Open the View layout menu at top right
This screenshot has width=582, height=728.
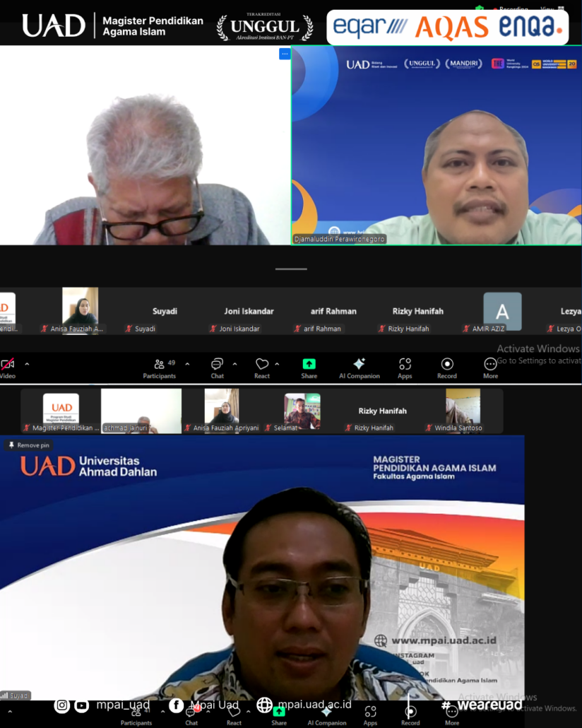(552, 8)
